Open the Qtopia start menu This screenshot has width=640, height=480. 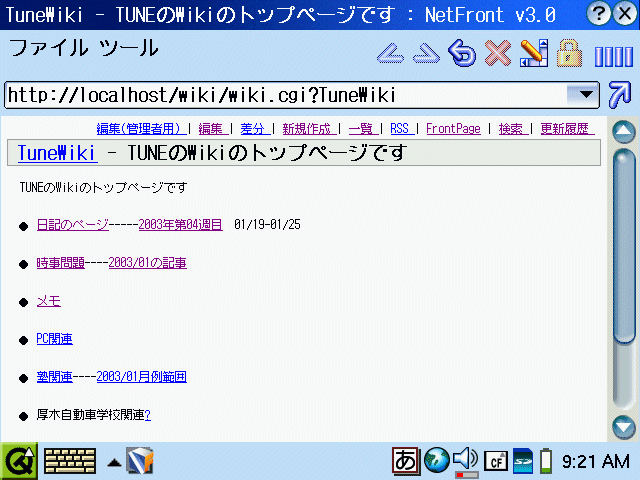pyautogui.click(x=19, y=461)
